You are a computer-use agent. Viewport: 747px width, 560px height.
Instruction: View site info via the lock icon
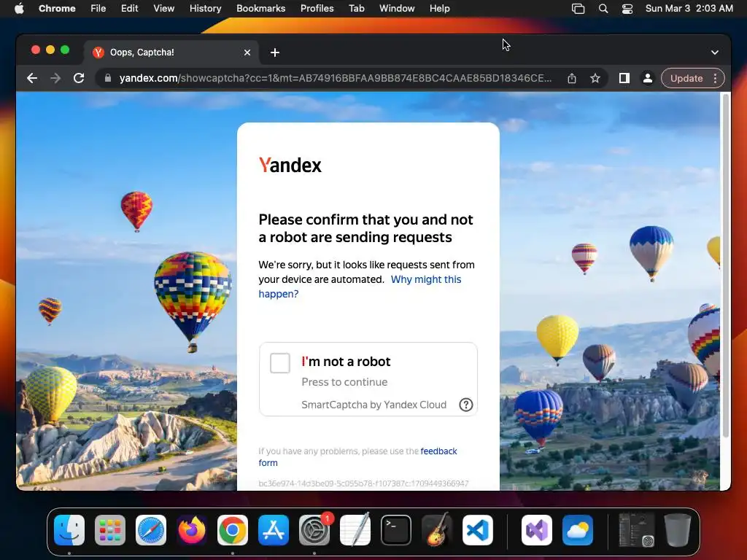point(108,78)
